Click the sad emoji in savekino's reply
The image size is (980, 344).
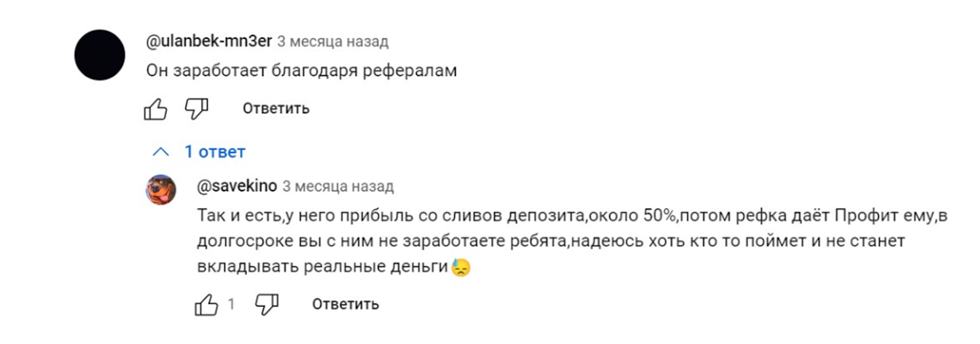tap(461, 267)
